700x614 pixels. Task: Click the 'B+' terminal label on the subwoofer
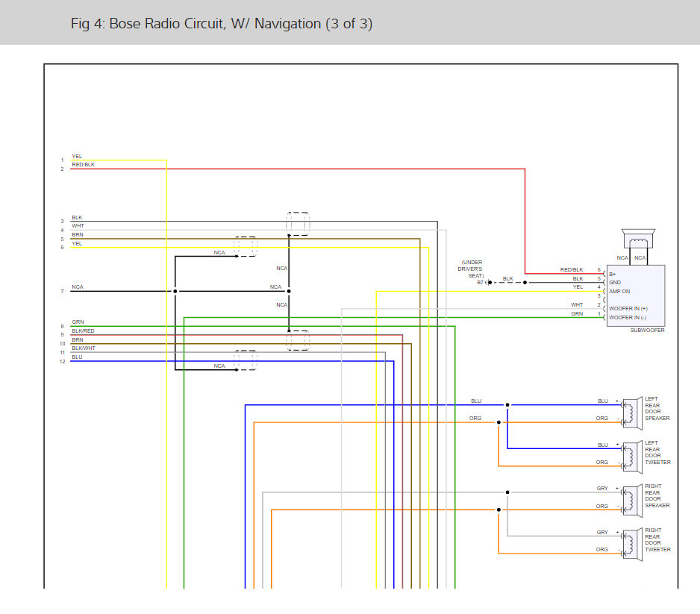tap(612, 274)
